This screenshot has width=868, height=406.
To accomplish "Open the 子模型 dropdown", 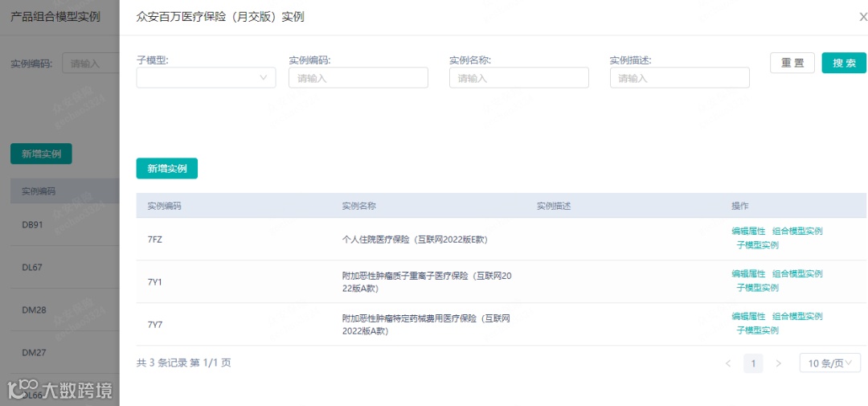I will [x=206, y=77].
